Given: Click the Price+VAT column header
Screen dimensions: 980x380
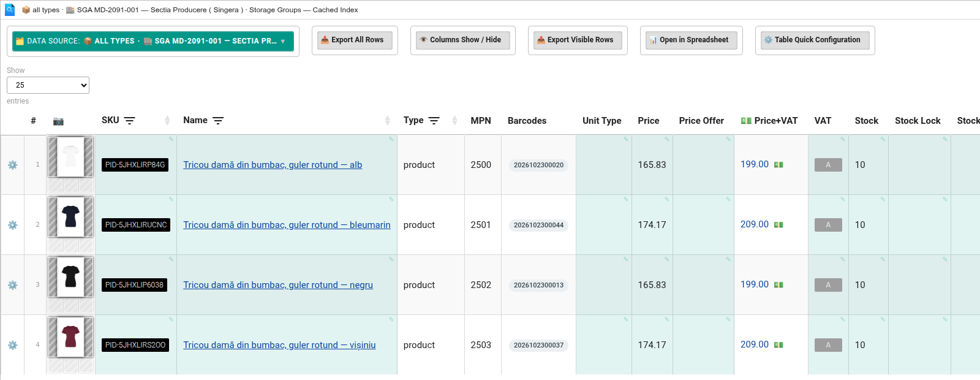Looking at the screenshot, I should pos(769,121).
